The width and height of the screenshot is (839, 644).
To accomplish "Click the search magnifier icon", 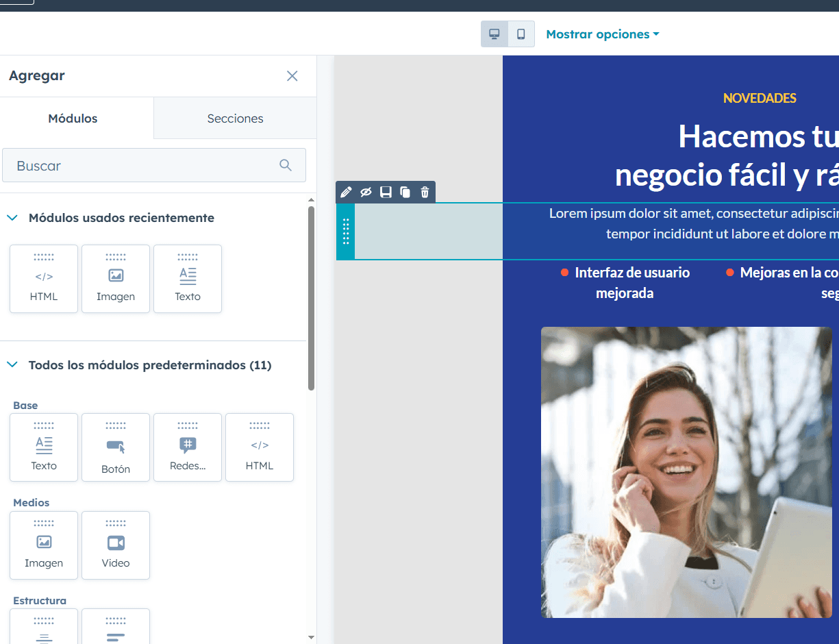I will click(x=286, y=165).
